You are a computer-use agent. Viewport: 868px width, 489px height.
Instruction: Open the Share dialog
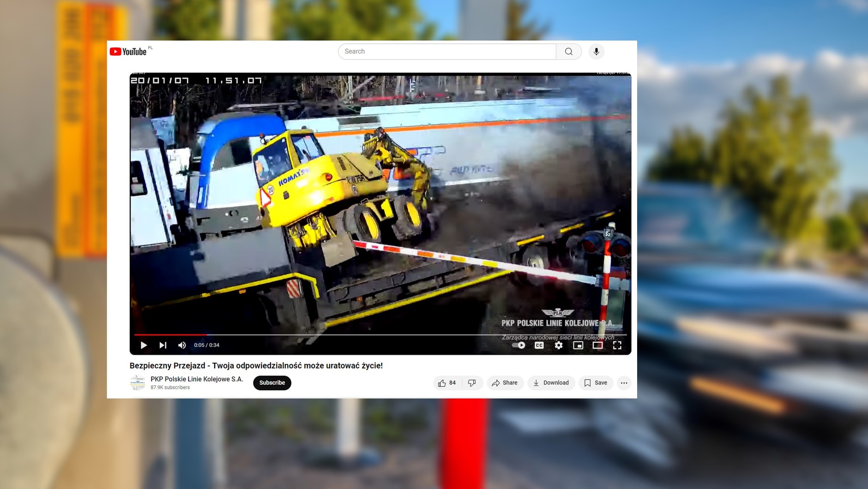click(x=505, y=383)
